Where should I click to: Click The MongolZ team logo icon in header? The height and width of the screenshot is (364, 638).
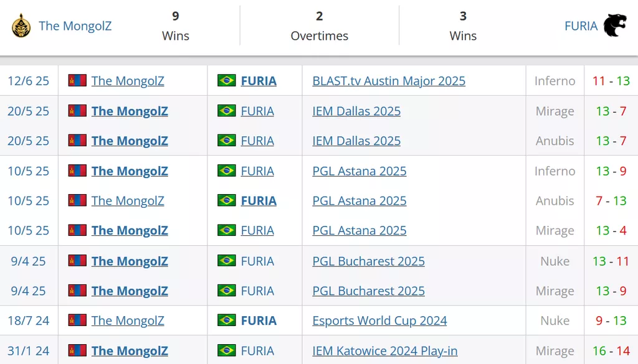(21, 26)
